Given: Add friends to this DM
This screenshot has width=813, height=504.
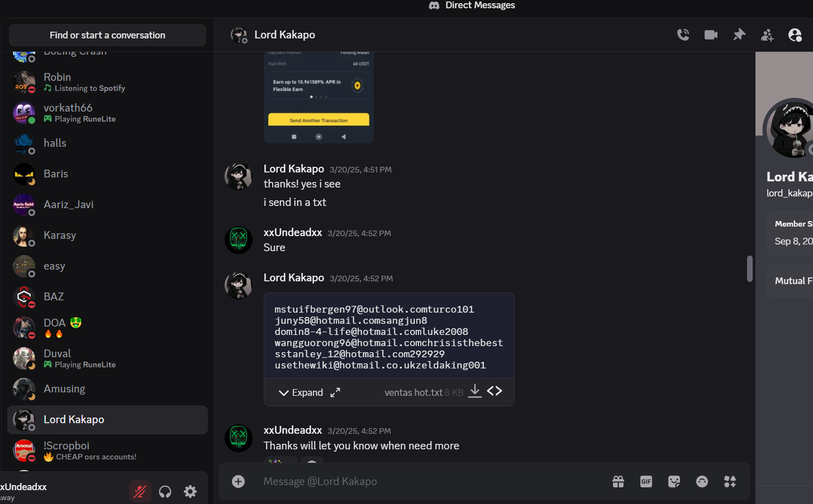Looking at the screenshot, I should click(767, 35).
